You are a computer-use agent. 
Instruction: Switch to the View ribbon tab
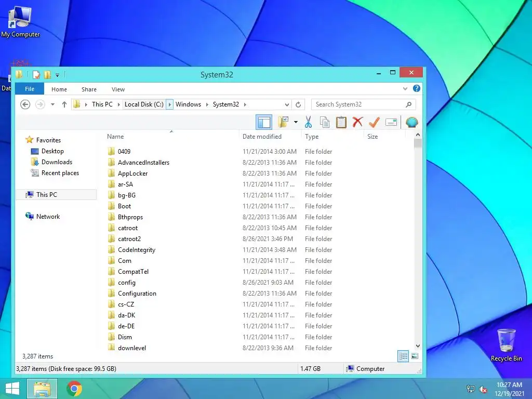[118, 89]
